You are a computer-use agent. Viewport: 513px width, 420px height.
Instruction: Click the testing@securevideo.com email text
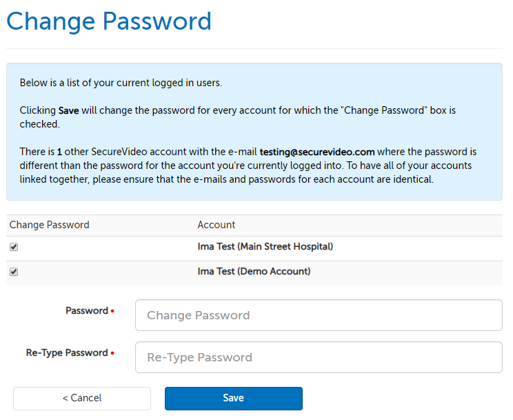pos(317,152)
